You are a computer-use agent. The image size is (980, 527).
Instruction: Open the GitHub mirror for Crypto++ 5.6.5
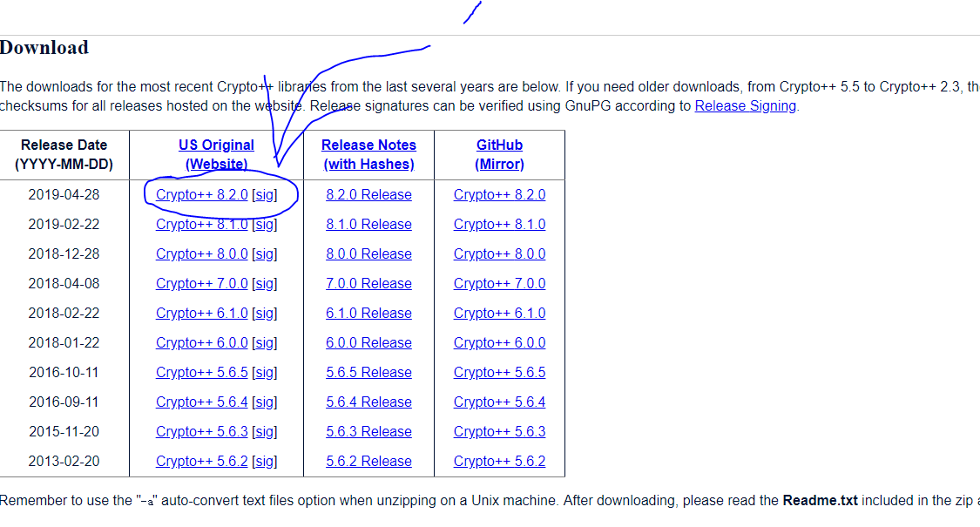tap(499, 372)
